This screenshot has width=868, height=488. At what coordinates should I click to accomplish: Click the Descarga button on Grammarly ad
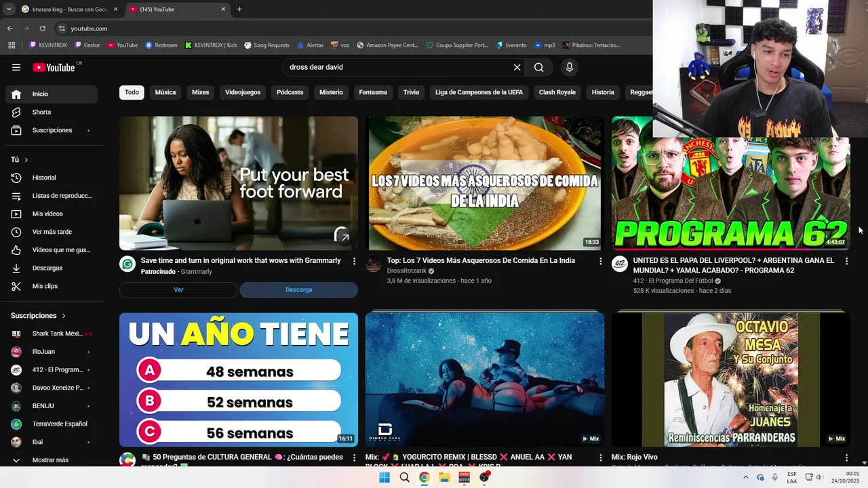click(x=299, y=290)
